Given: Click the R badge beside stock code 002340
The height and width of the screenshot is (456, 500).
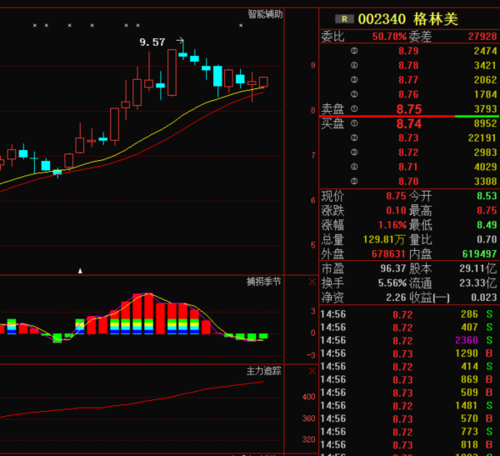Looking at the screenshot, I should pos(344,19).
